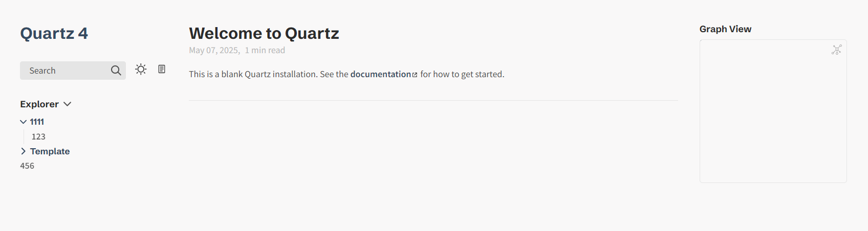Select the Template folder label
The width and height of the screenshot is (868, 231).
point(50,151)
